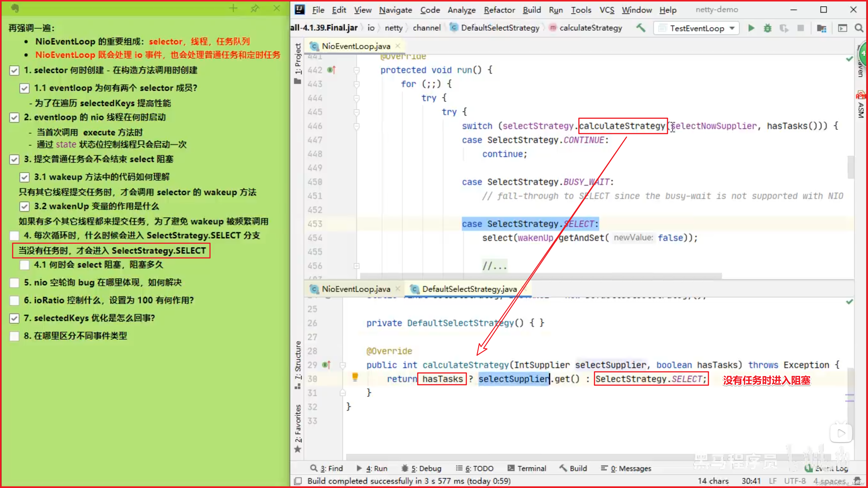This screenshot has width=868, height=488.
Task: Click the IntelliJ IDEA logo icon
Action: [300, 9]
